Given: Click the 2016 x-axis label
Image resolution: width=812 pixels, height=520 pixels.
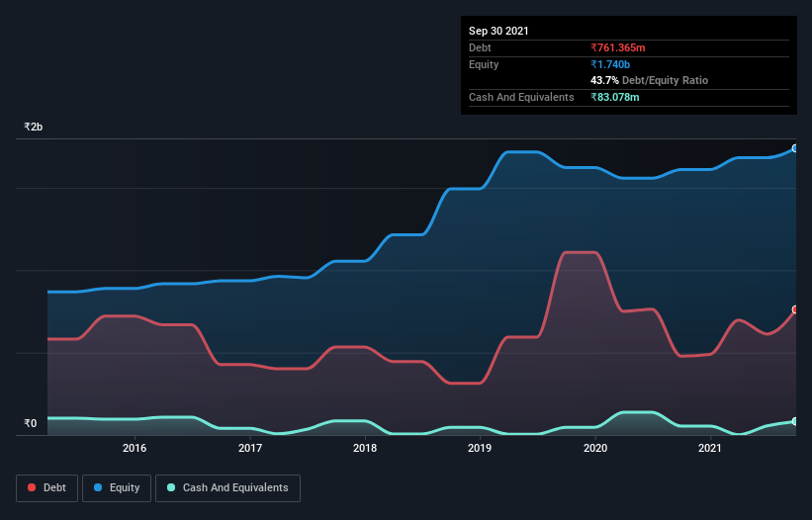Looking at the screenshot, I should point(135,448).
